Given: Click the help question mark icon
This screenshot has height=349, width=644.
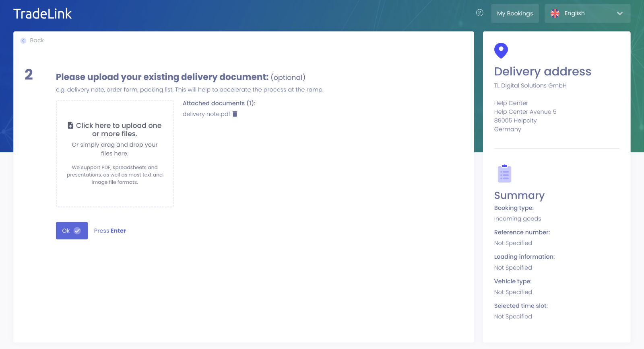Looking at the screenshot, I should point(479,13).
